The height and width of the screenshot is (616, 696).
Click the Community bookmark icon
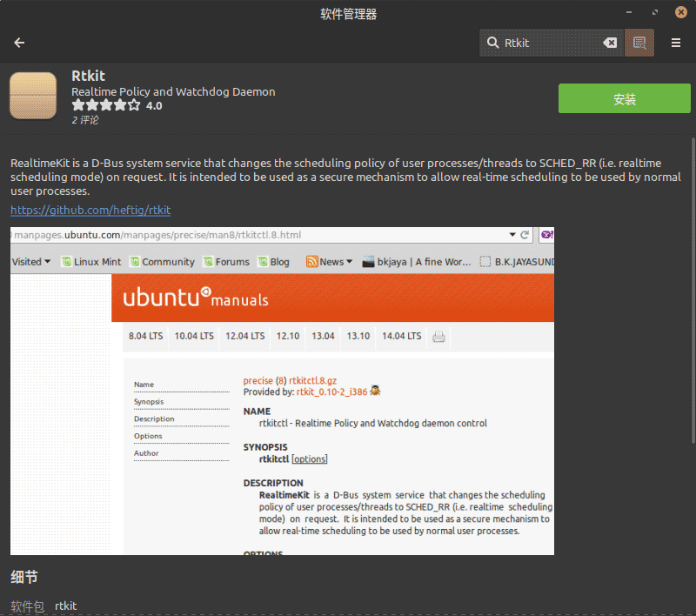click(x=136, y=261)
